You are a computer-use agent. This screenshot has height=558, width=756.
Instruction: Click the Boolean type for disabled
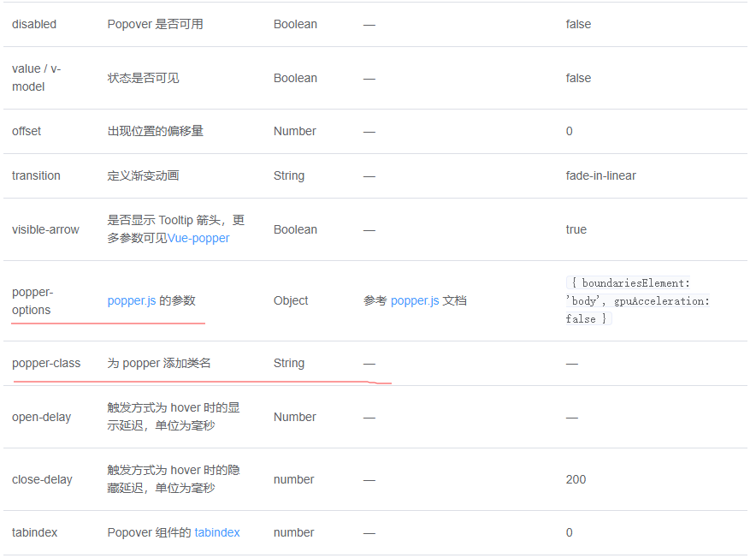295,24
